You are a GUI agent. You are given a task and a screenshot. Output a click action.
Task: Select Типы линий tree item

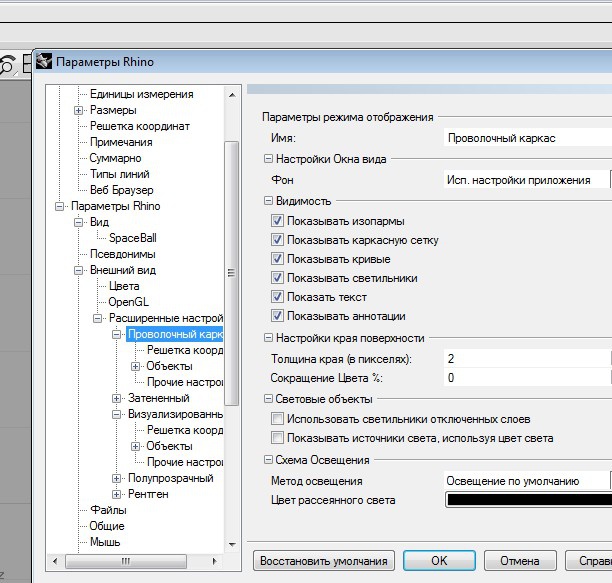pyautogui.click(x=119, y=174)
